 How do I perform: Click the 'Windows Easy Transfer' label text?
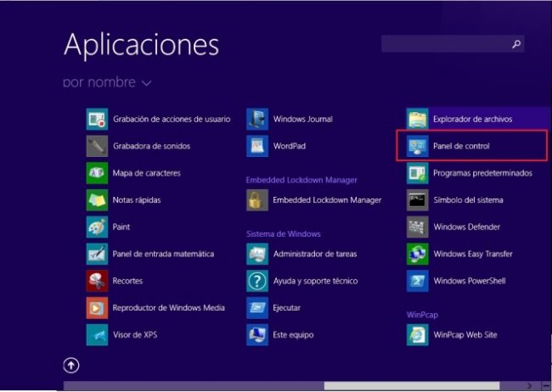473,254
